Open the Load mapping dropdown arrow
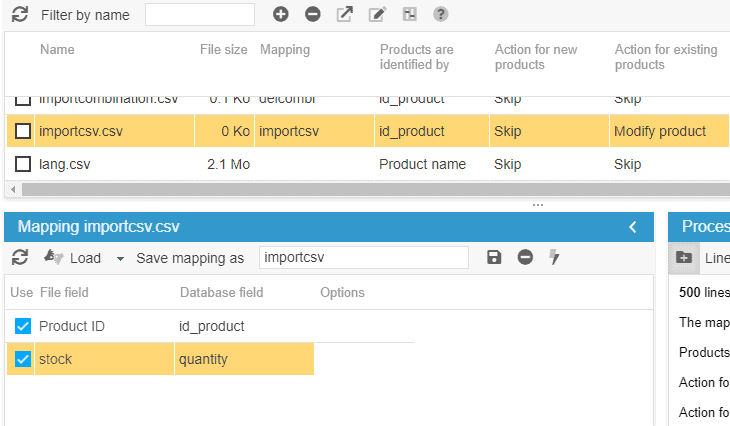 [x=120, y=258]
